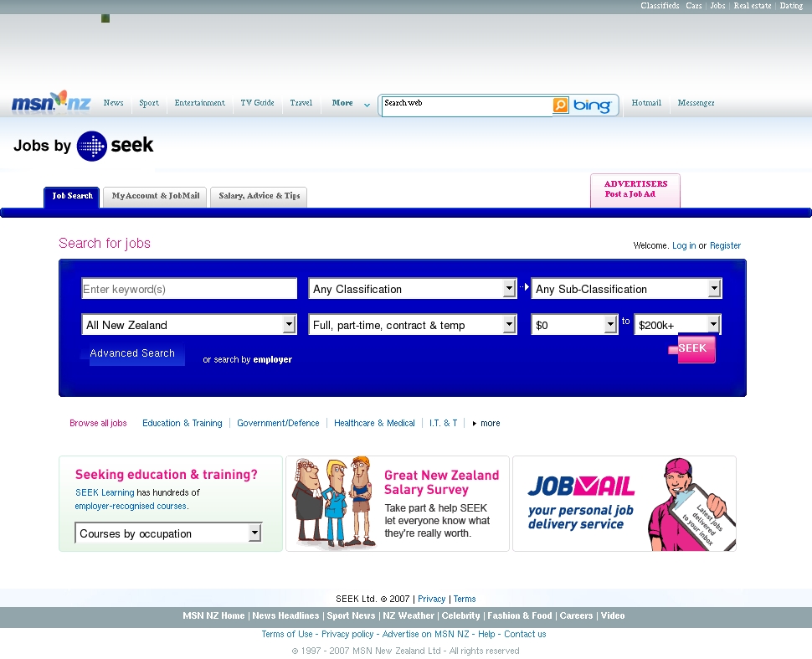This screenshot has height=659, width=812.
Task: Browse Healthcare & Medical jobs
Action: coord(374,423)
